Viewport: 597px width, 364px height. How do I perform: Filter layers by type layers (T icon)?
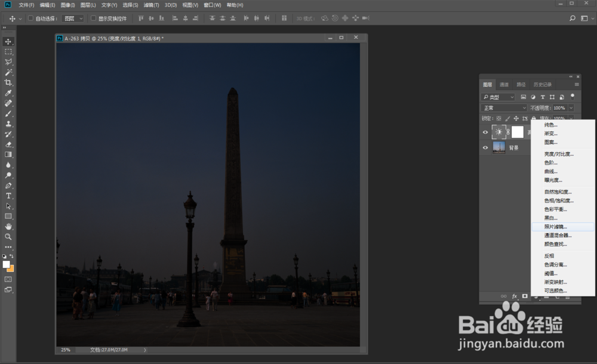(543, 97)
